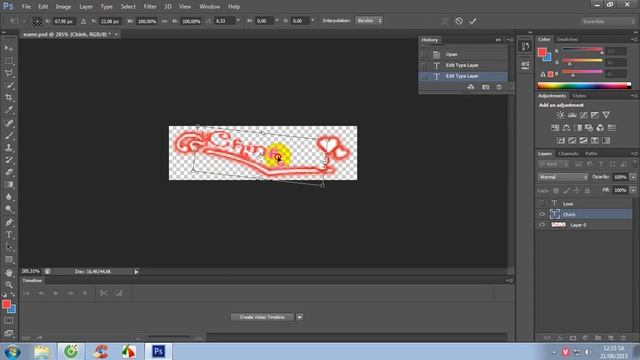Select the Spot Healing Brush tool
Screen dimensions: 640x360
(9, 123)
